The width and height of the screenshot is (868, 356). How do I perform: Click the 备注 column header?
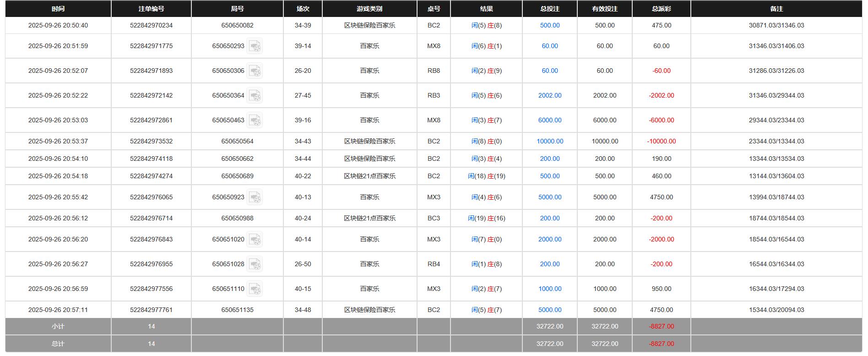776,9
